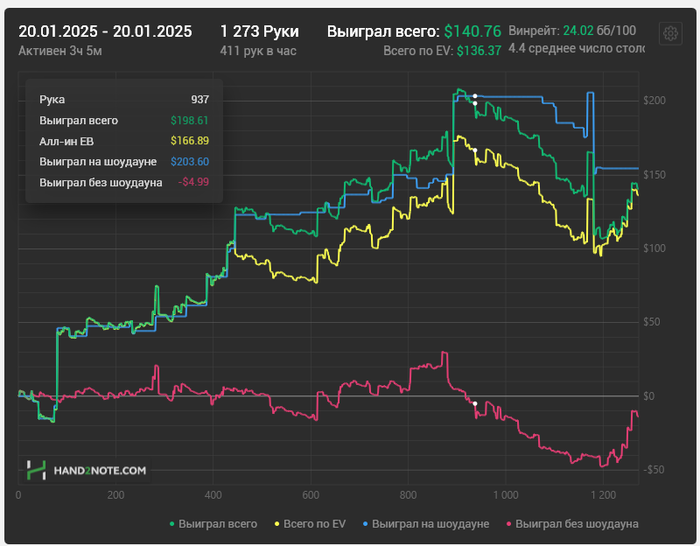Screen dimensions: 700x546
Task: Click the date range 20.01.2025 - 20.01.2025
Action: pos(105,32)
